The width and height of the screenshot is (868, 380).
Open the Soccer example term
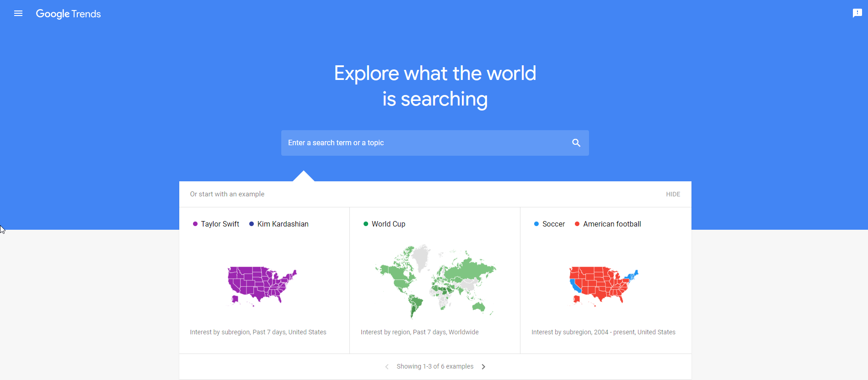tap(553, 224)
